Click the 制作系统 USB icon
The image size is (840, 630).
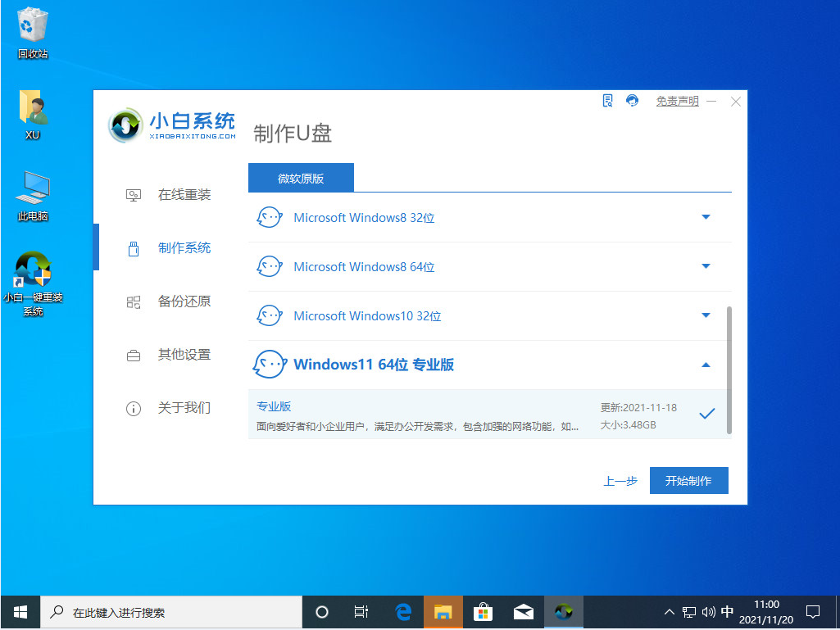pos(134,247)
